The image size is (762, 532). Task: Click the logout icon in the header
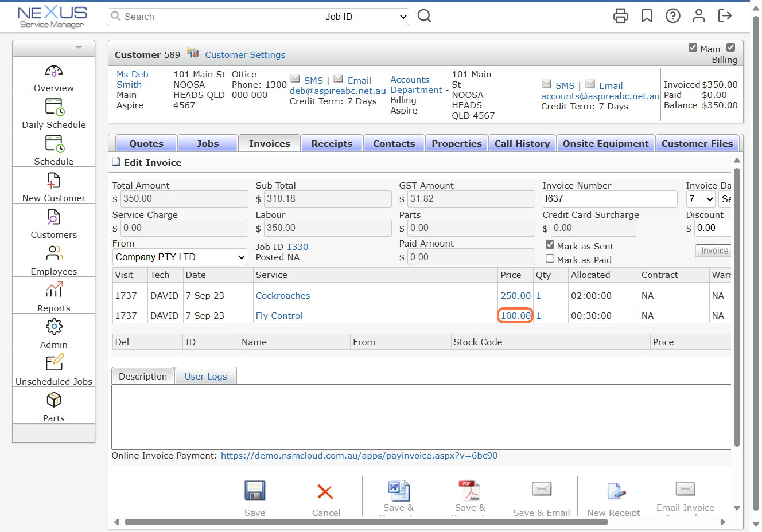(725, 16)
